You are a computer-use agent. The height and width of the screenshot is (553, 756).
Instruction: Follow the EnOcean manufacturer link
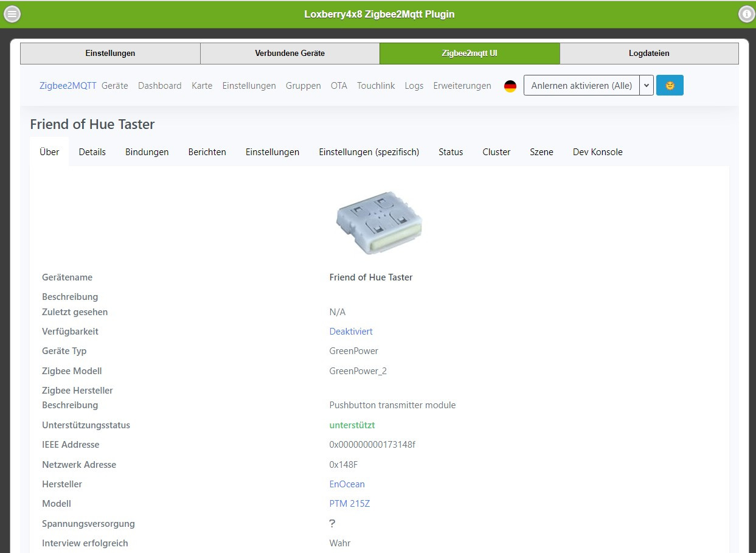coord(347,484)
